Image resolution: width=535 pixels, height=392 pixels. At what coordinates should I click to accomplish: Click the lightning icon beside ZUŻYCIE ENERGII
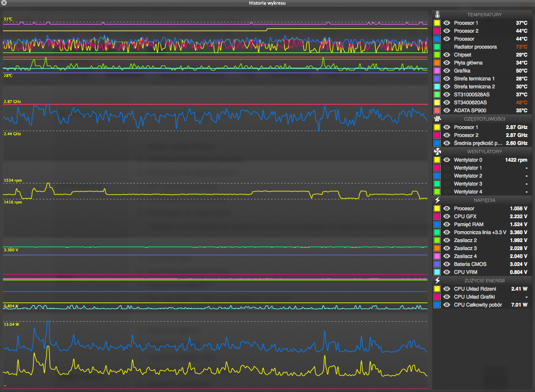click(437, 281)
